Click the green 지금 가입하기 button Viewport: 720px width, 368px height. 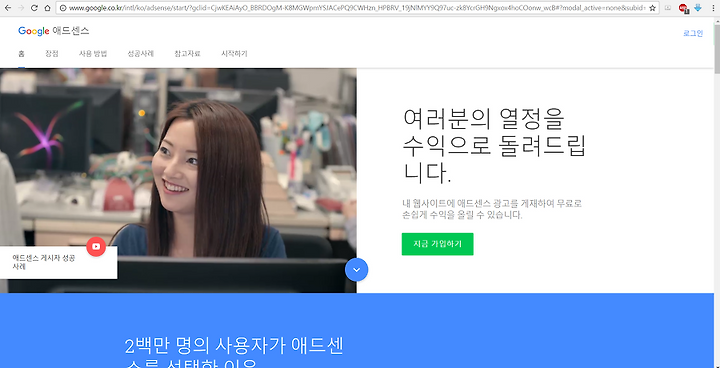click(x=437, y=244)
